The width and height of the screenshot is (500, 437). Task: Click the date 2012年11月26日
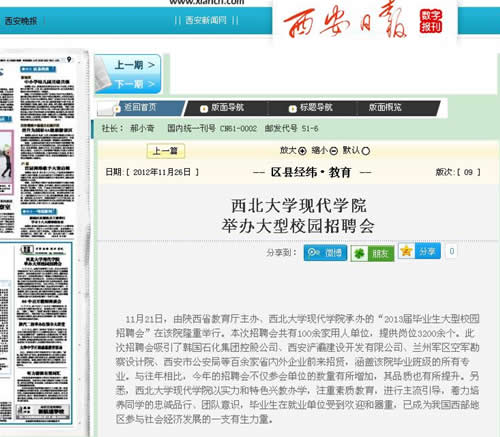[x=162, y=172]
